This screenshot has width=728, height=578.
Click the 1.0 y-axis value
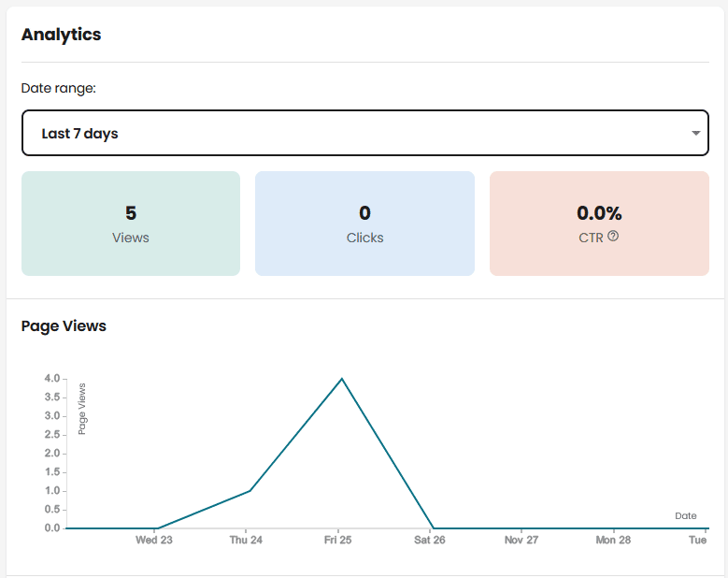(52, 491)
